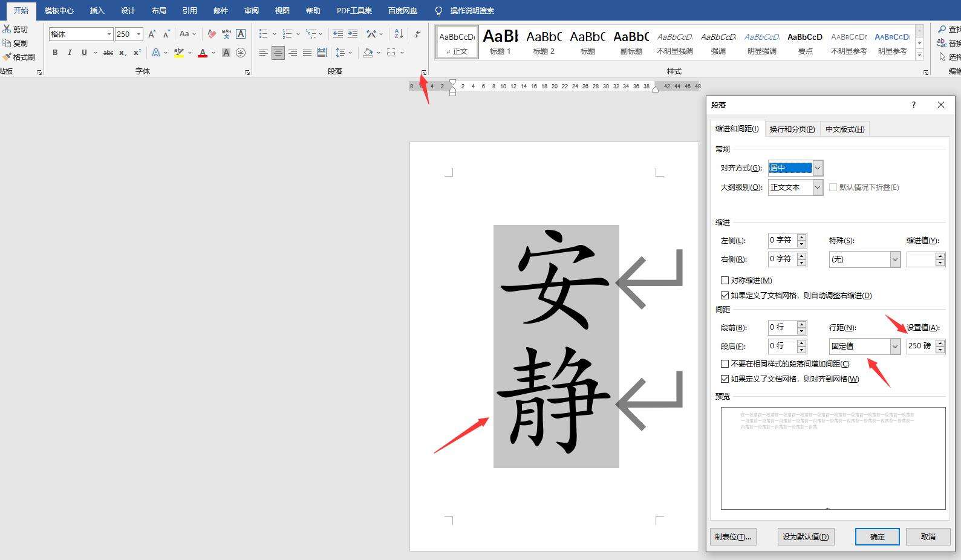Insert enclosed character
The width and height of the screenshot is (961, 560).
241,53
